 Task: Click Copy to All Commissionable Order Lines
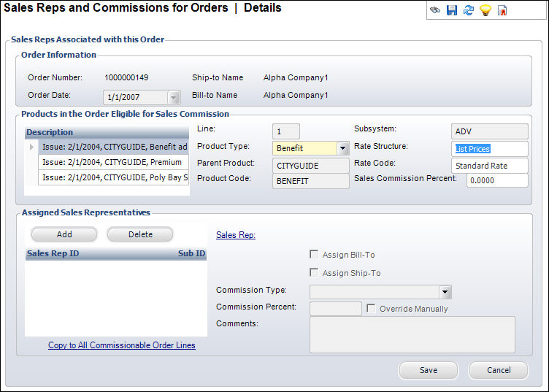click(122, 345)
